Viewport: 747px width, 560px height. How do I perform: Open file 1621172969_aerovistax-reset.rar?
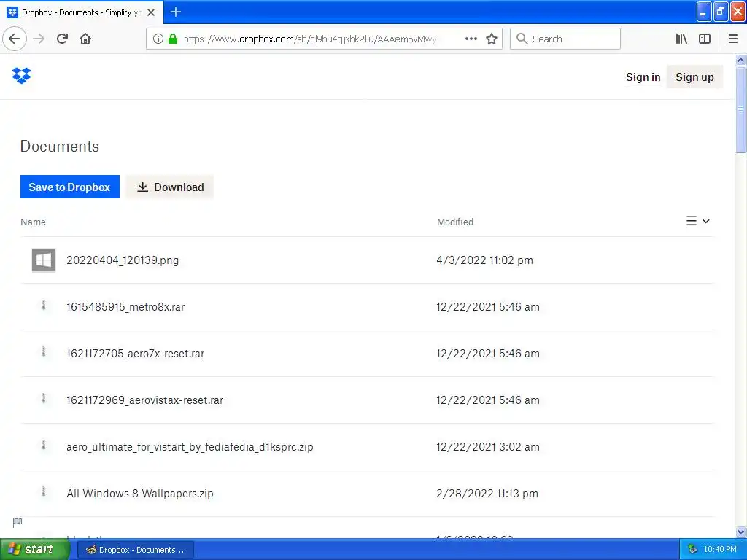point(145,400)
